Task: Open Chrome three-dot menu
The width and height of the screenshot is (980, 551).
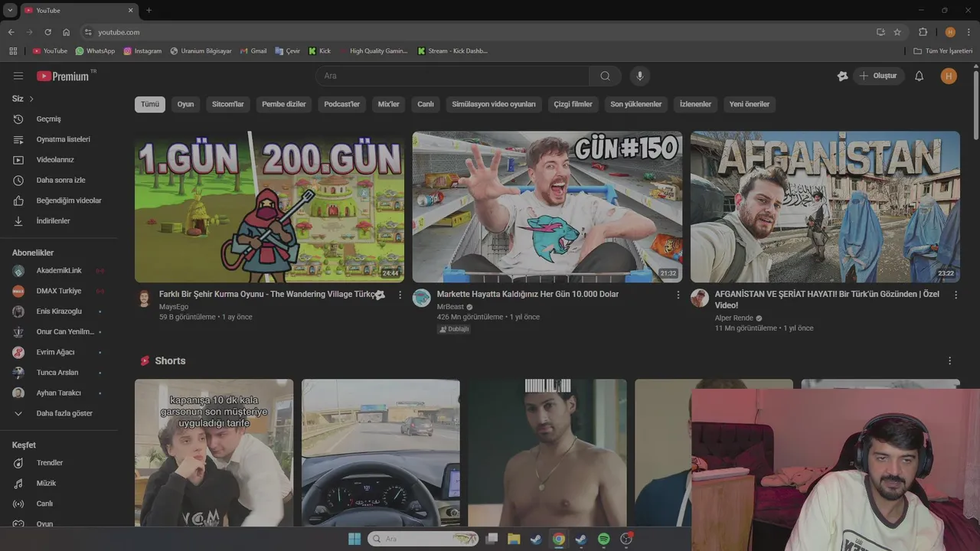Action: [969, 32]
